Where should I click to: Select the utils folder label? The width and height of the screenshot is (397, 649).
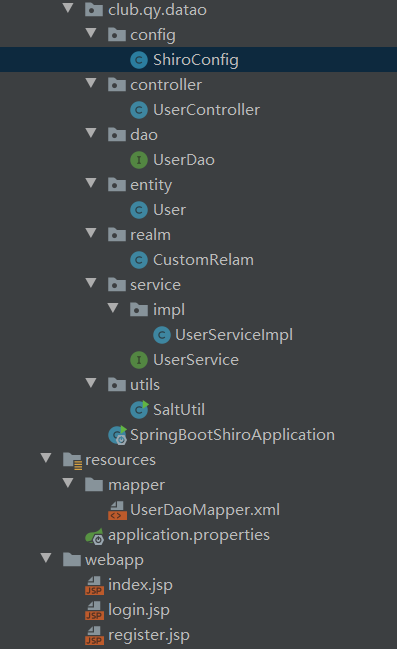point(145,385)
